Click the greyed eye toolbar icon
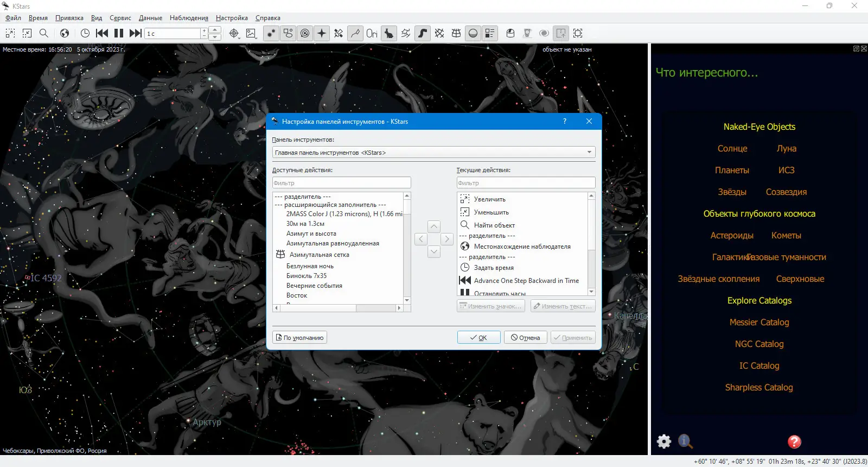Screen dimensions: 868x467 click(544, 33)
